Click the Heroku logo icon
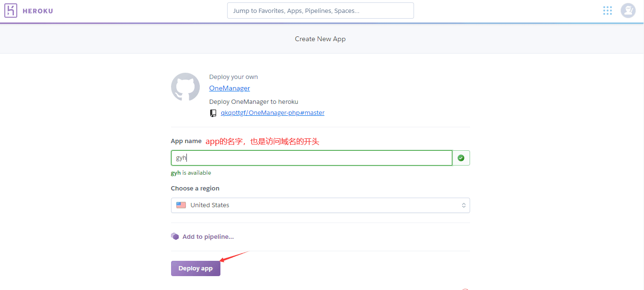The width and height of the screenshot is (644, 290). click(11, 11)
